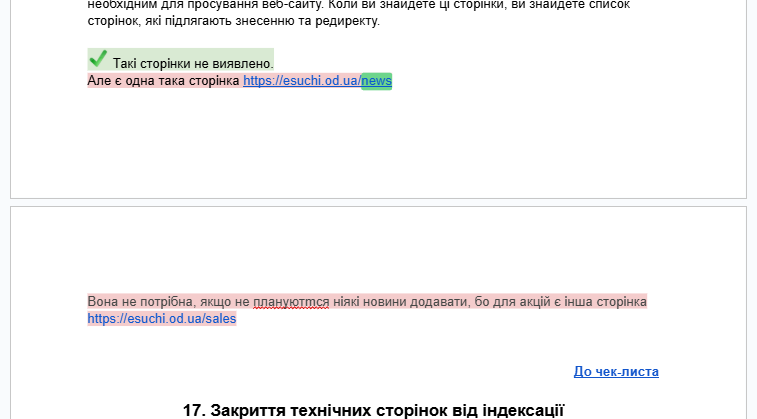The width and height of the screenshot is (757, 419).
Task: Click the misspelled word 'плануютмся'
Action: coord(291,302)
